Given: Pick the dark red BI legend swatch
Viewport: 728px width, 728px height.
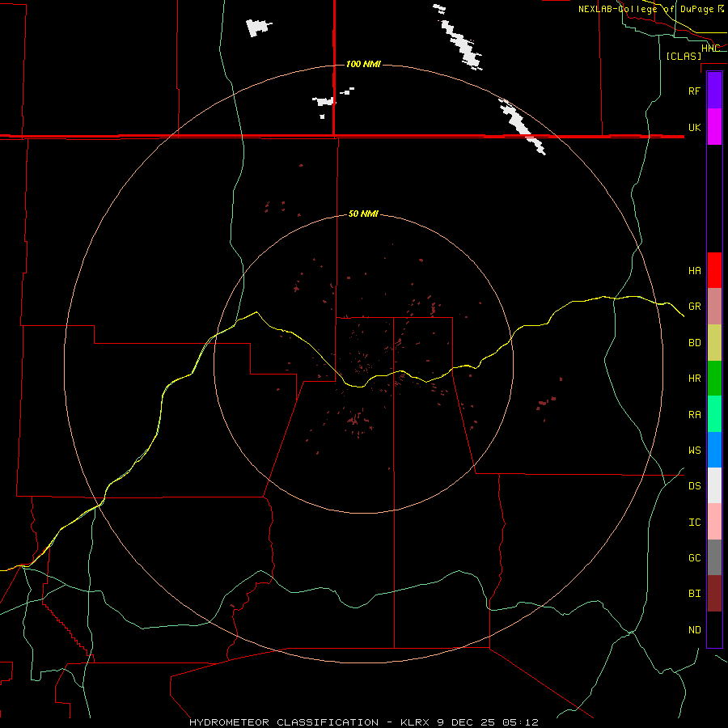Looking at the screenshot, I should (x=714, y=594).
